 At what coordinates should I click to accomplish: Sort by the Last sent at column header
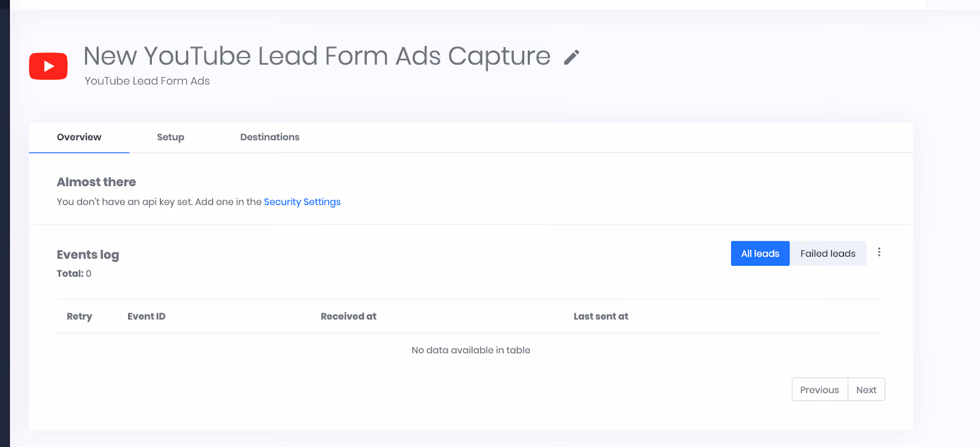tap(601, 317)
